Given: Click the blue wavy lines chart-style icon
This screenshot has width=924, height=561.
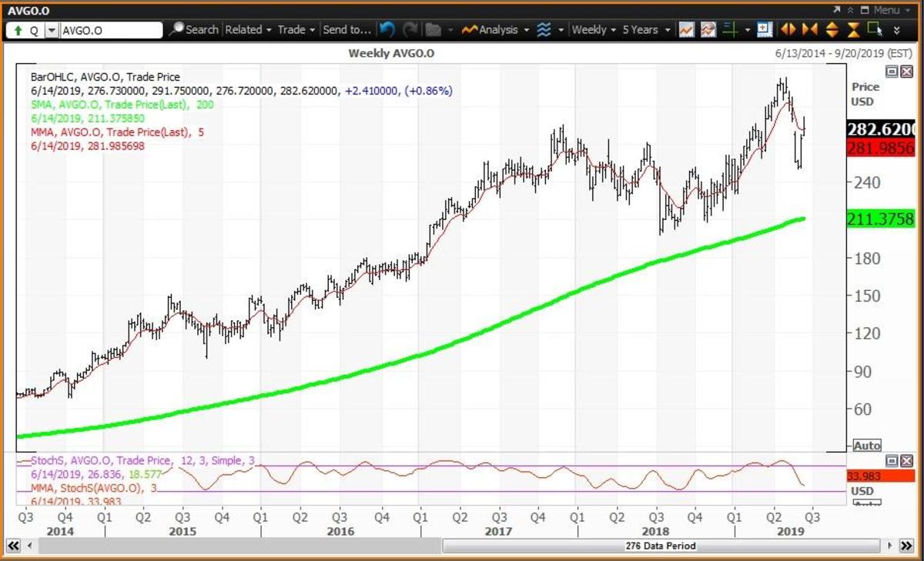Looking at the screenshot, I should coord(544,30).
